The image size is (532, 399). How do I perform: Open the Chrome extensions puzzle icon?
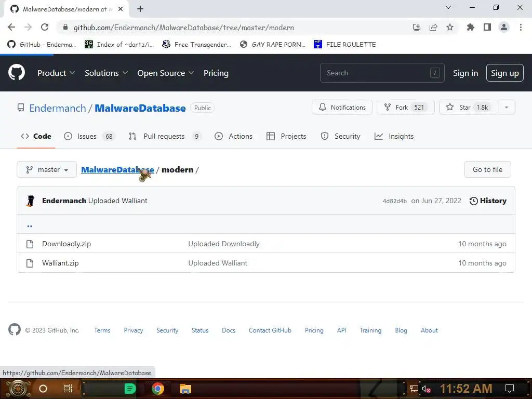tap(470, 27)
